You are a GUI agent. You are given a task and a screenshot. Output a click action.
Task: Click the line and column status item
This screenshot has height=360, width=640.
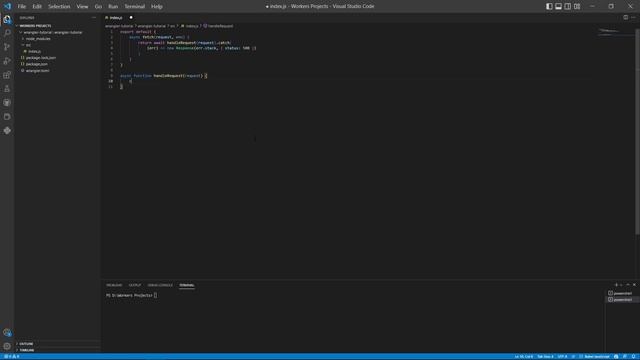coord(524,357)
